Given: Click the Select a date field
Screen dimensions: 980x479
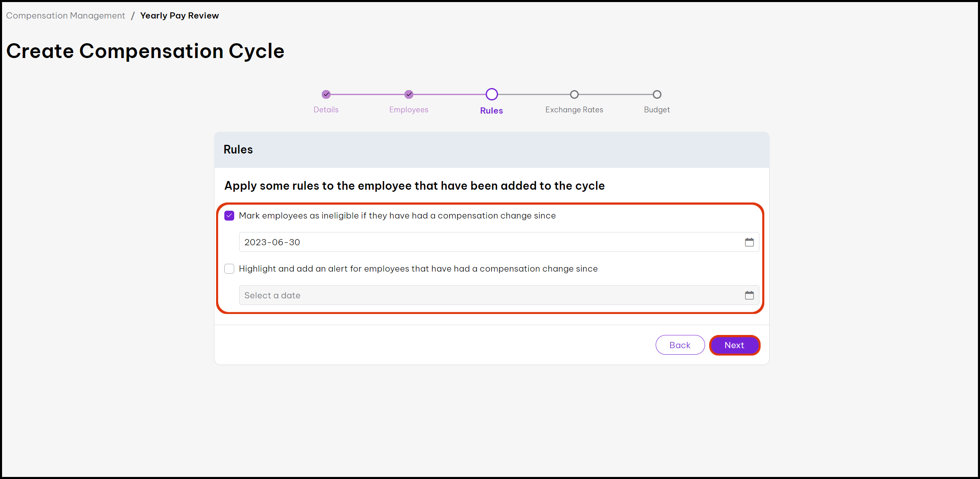Looking at the screenshot, I should click(x=490, y=295).
